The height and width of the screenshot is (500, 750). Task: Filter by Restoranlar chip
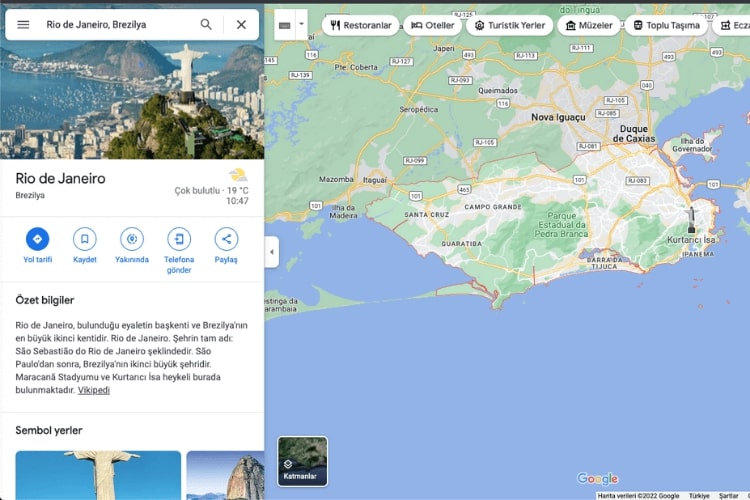(361, 25)
